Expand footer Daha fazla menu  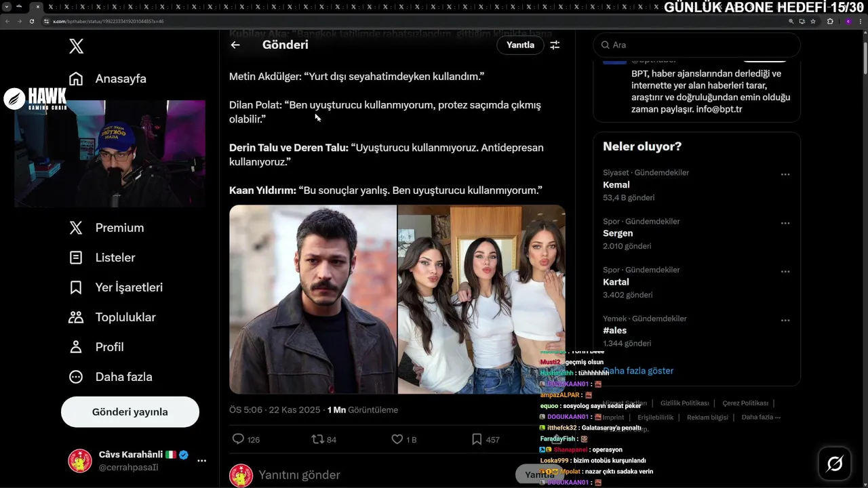(x=761, y=418)
